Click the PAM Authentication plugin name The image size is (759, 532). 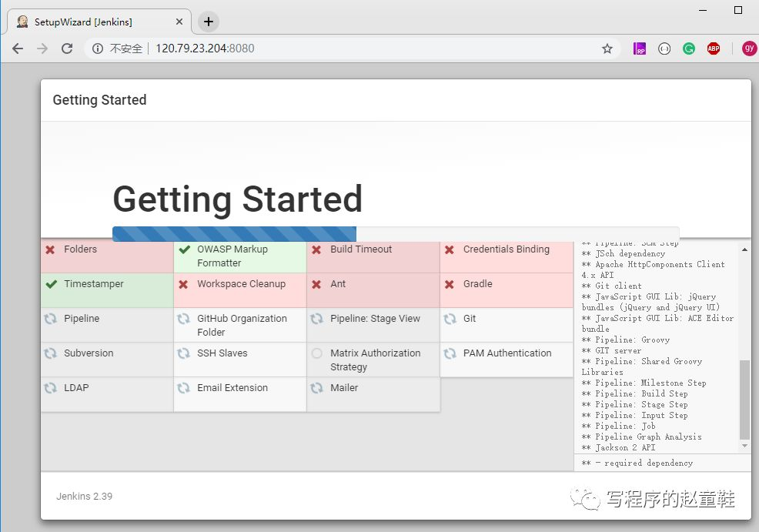click(507, 353)
